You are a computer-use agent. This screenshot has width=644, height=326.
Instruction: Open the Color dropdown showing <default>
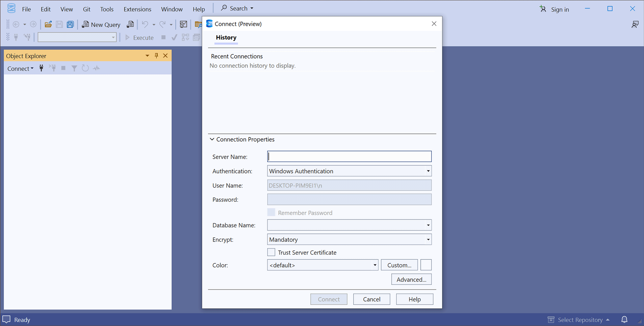pos(323,265)
